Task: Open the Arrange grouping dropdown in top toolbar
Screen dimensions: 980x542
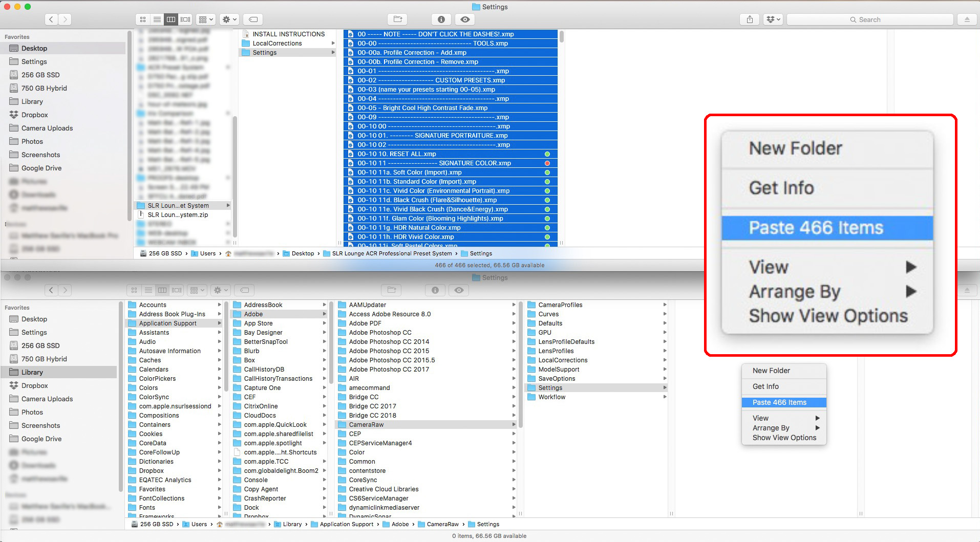Action: pyautogui.click(x=206, y=19)
